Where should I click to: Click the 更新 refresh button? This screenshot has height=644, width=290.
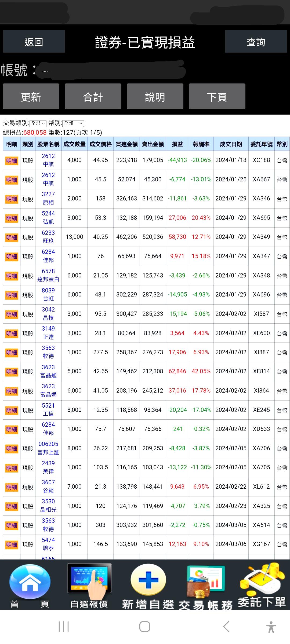tap(31, 96)
